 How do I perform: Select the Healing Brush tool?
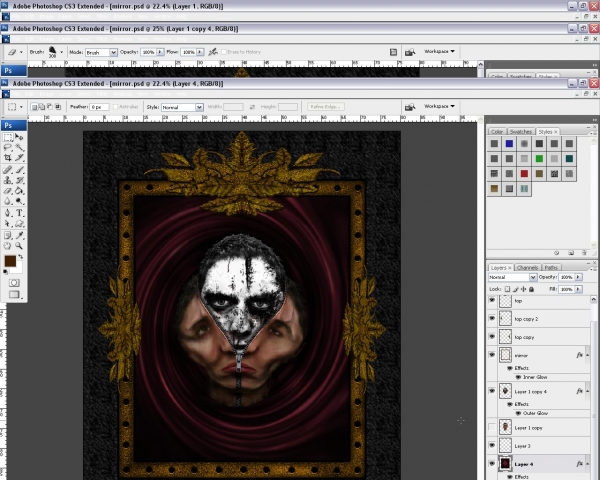pos(8,170)
